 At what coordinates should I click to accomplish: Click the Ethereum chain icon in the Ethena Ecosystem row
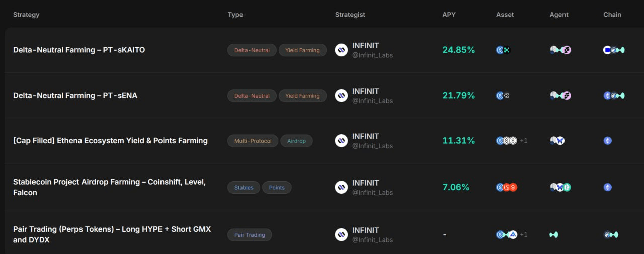click(x=607, y=141)
